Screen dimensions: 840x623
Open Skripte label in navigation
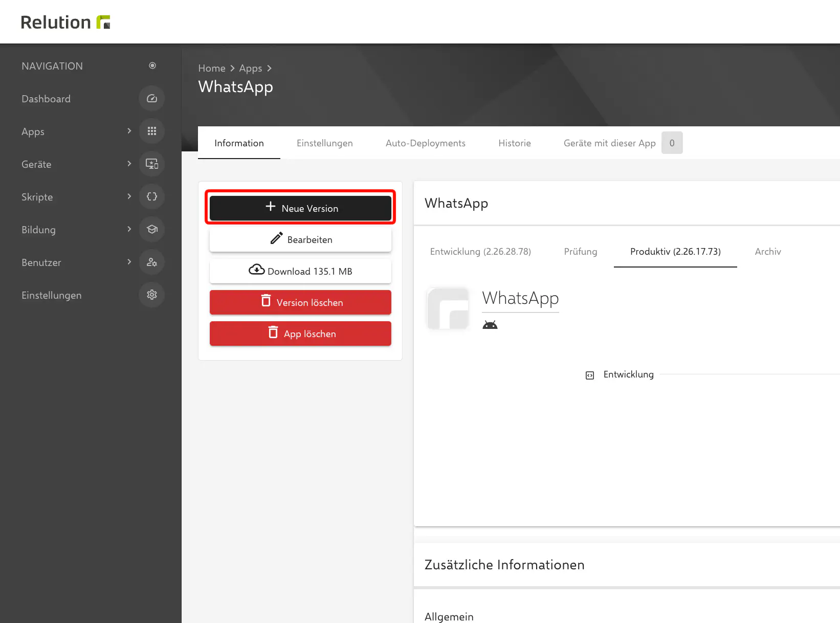tap(37, 197)
